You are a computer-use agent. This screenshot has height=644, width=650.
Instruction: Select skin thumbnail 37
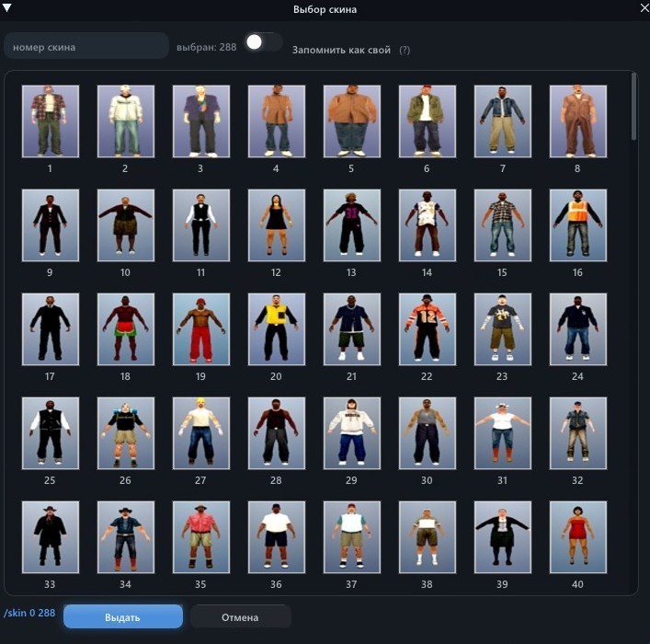pos(352,537)
